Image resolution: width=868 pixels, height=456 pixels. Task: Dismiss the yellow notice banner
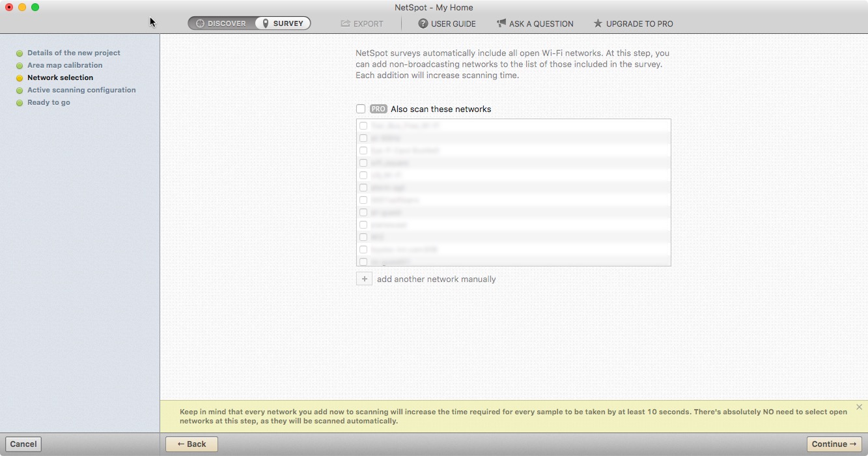pyautogui.click(x=859, y=407)
